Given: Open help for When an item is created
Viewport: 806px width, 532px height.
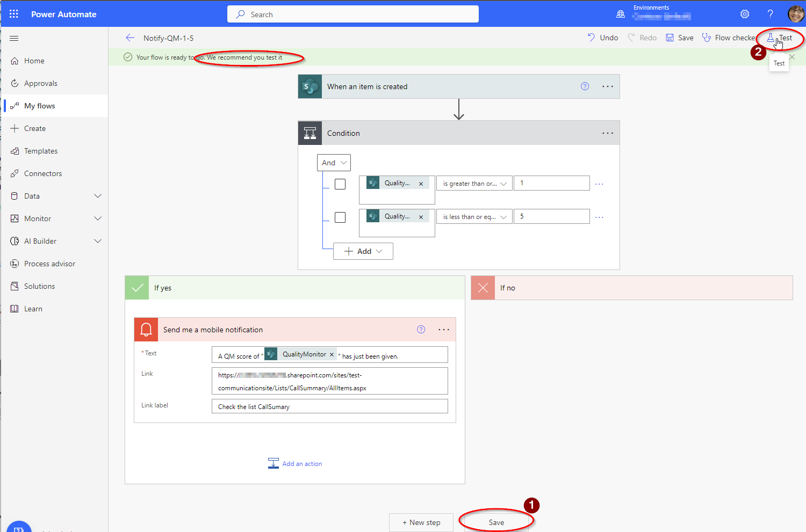Looking at the screenshot, I should coord(585,86).
